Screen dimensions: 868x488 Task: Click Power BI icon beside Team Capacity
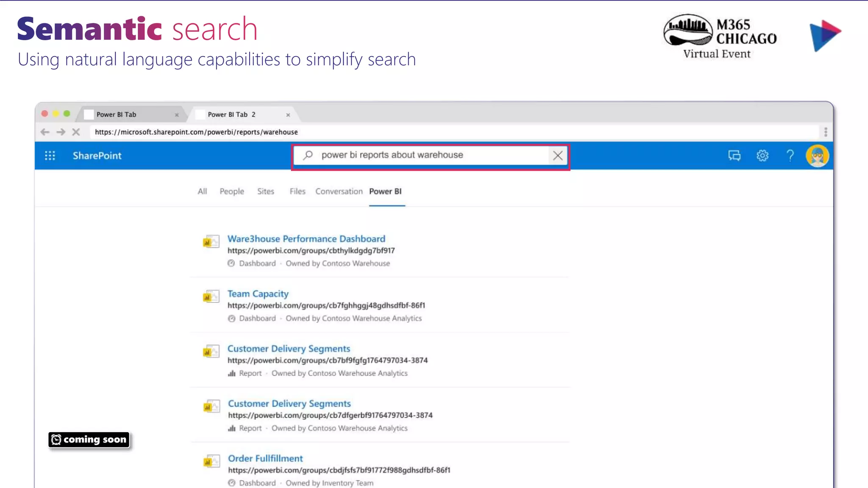click(x=211, y=296)
